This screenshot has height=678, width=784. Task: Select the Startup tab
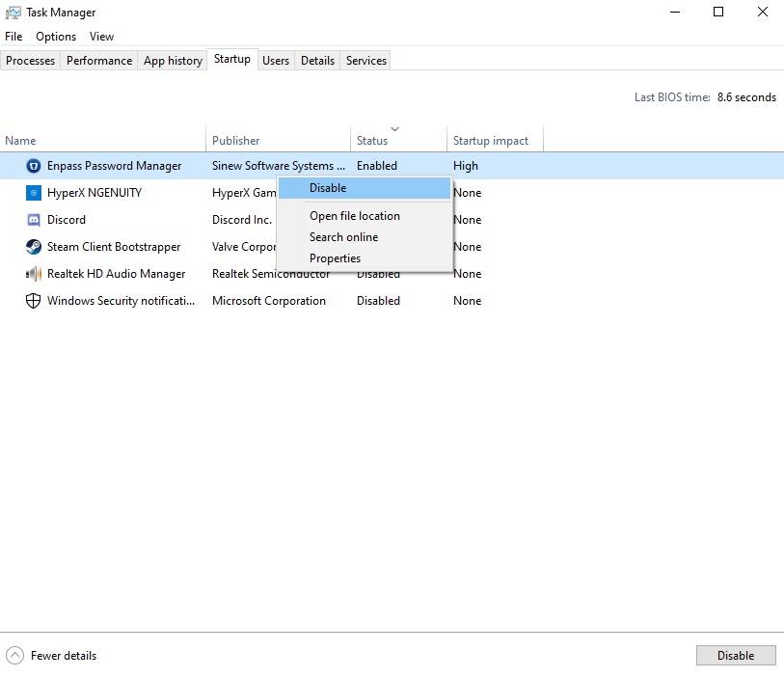[x=232, y=59]
